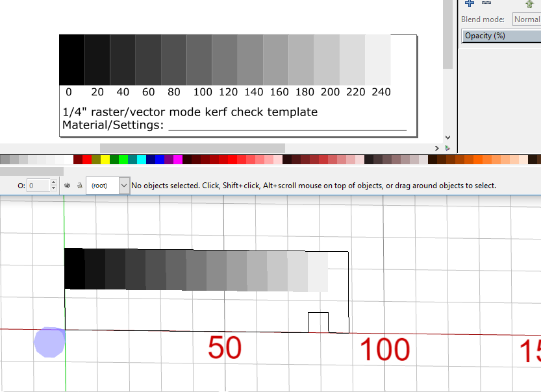This screenshot has height=392, width=541.
Task: Click the O: opacity input field
Action: 39,186
